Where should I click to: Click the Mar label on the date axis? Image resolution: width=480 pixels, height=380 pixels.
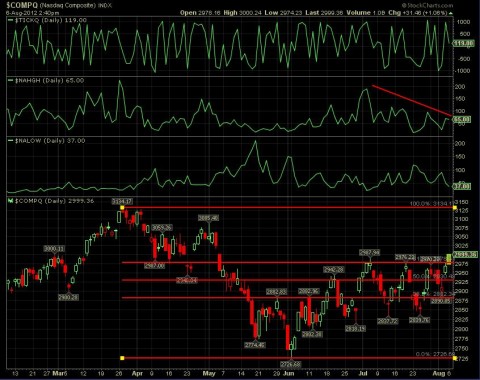click(x=58, y=374)
